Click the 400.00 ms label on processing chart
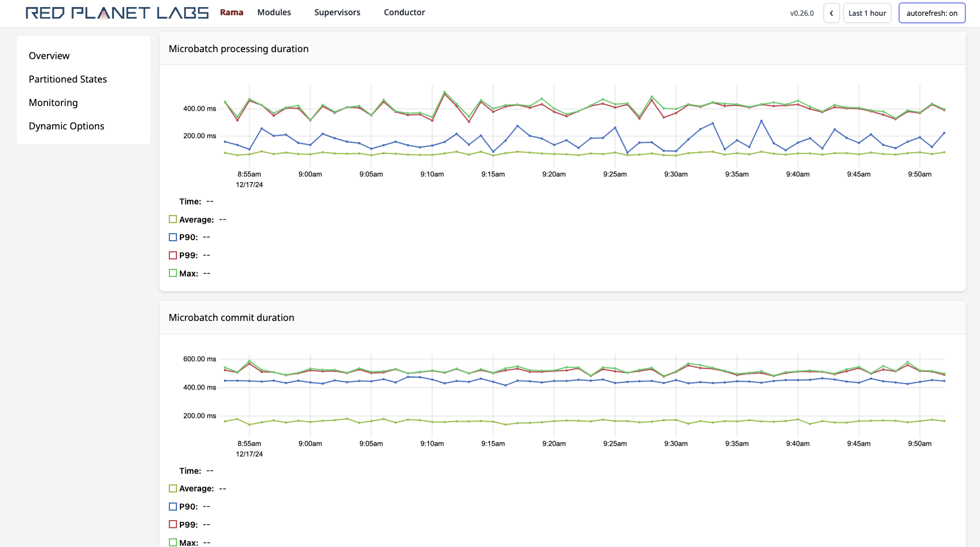Screen dimensions: 980x547 [199, 108]
